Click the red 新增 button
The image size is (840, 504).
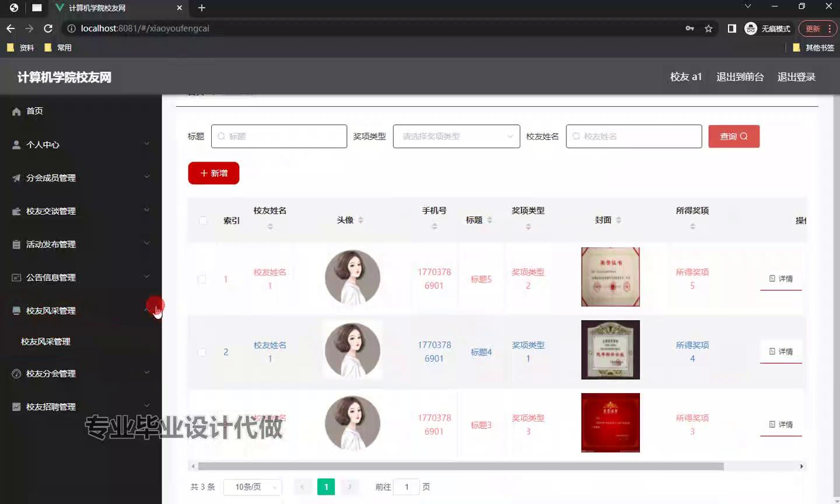(213, 173)
